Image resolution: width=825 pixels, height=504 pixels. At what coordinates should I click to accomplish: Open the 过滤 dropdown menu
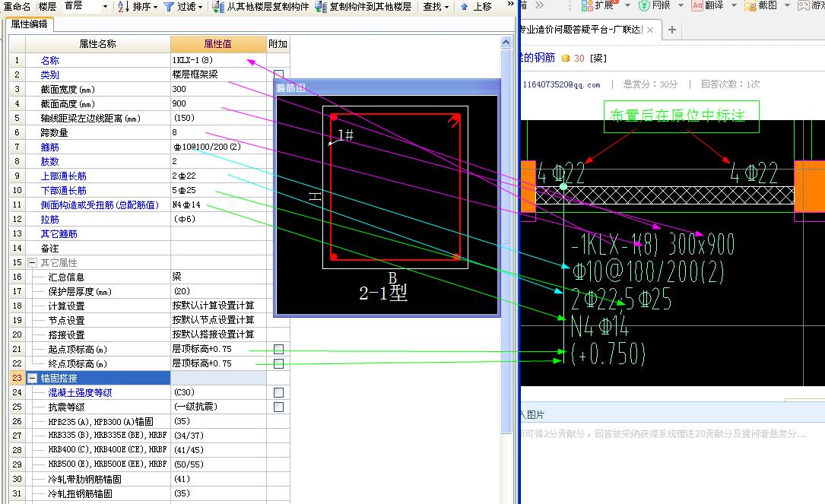point(200,8)
